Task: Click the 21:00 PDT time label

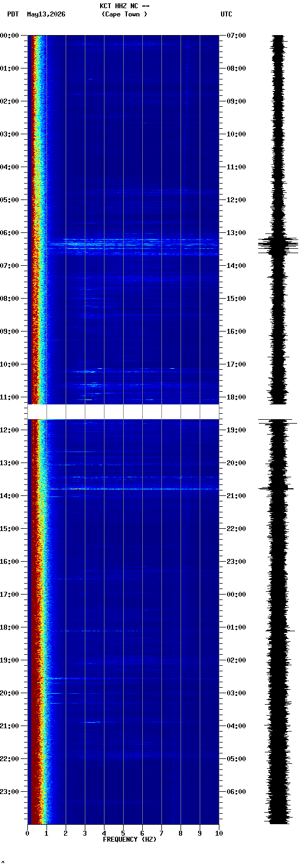Action: [x=10, y=726]
